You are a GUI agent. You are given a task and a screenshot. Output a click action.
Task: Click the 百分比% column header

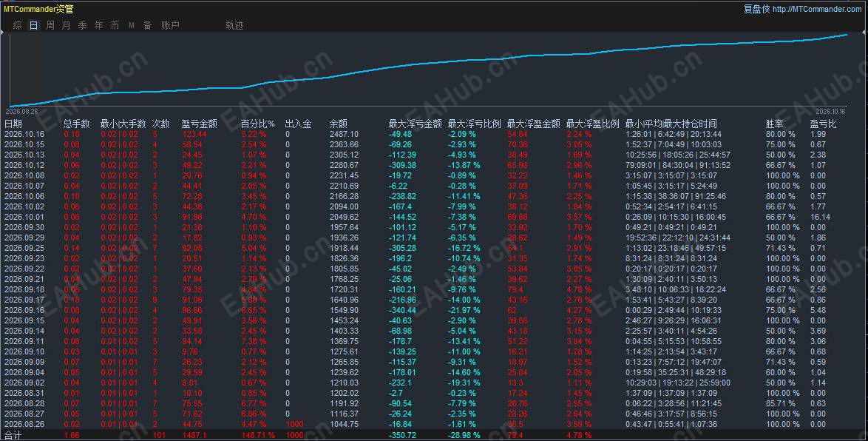coord(258,124)
